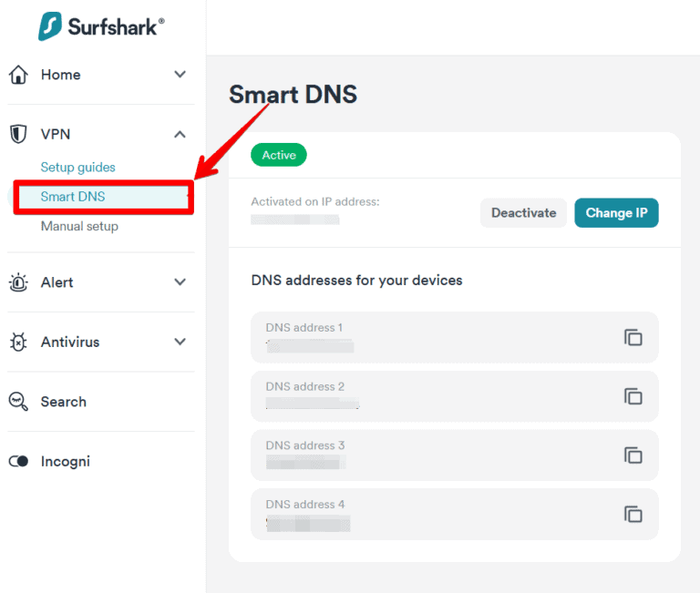Click the Search magnifier icon
Image resolution: width=700 pixels, height=593 pixels.
coord(18,402)
